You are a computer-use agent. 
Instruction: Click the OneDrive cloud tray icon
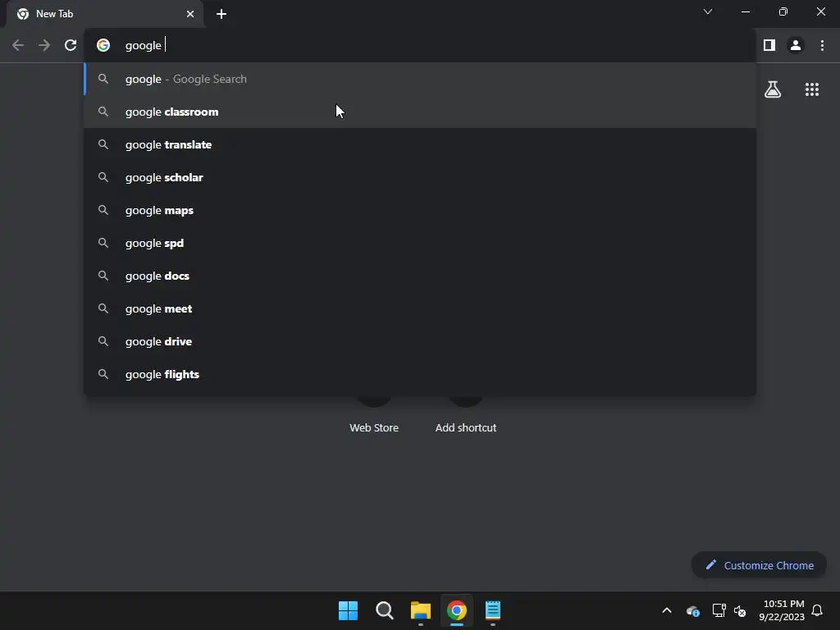click(692, 610)
